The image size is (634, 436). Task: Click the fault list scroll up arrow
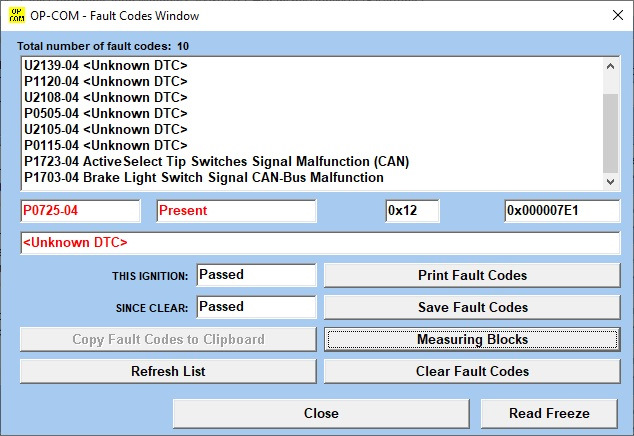tap(611, 66)
